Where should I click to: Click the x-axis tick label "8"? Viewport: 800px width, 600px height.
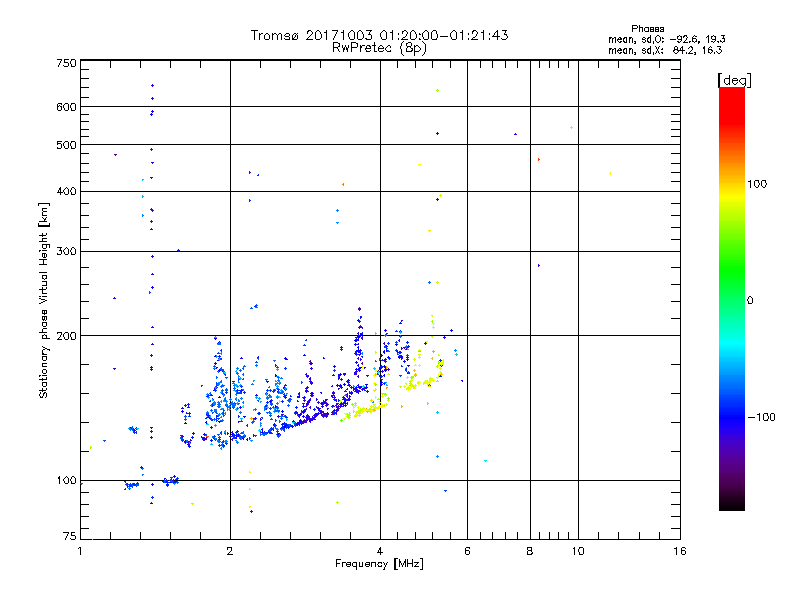(x=530, y=551)
